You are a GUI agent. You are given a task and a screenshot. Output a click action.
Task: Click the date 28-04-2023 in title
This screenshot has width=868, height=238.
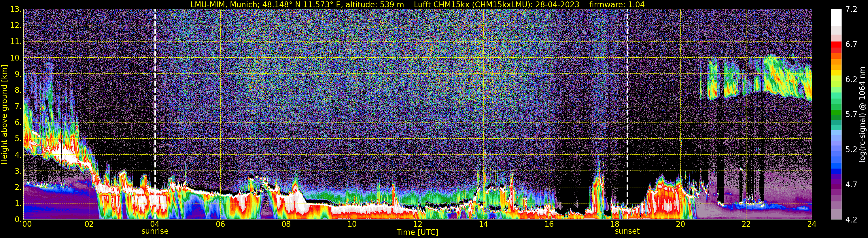point(557,4)
